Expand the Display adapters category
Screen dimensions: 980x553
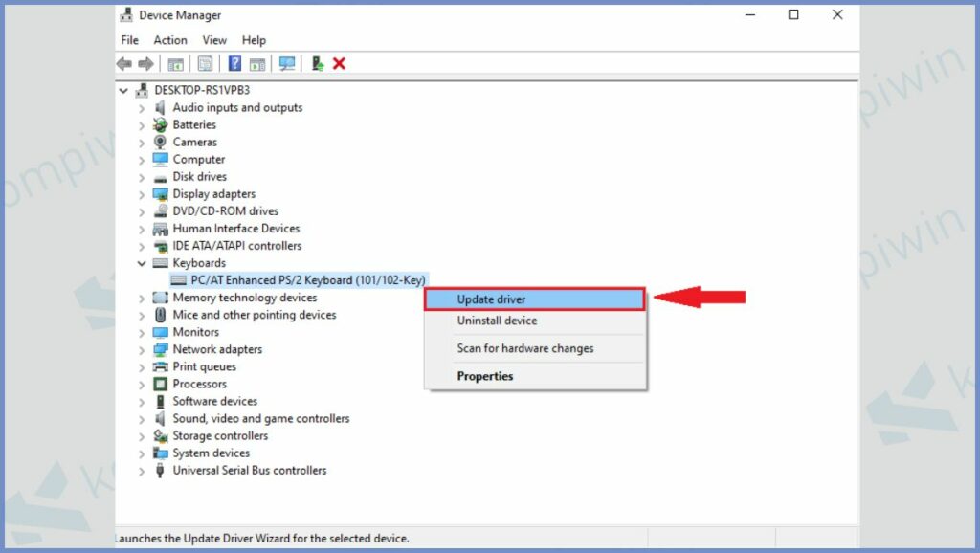(144, 193)
